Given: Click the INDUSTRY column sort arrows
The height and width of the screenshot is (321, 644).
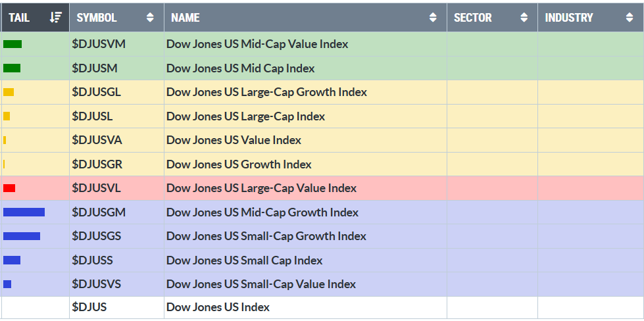Looking at the screenshot, I should pos(630,18).
